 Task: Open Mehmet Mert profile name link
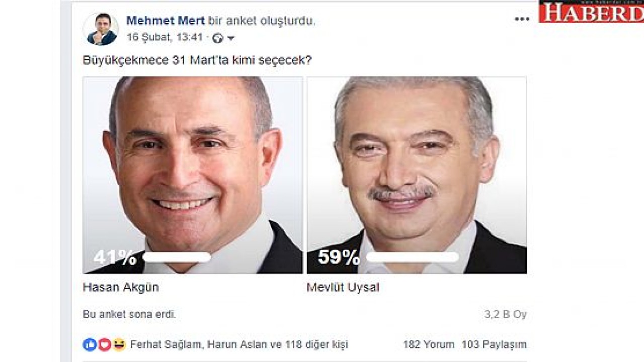pos(166,21)
